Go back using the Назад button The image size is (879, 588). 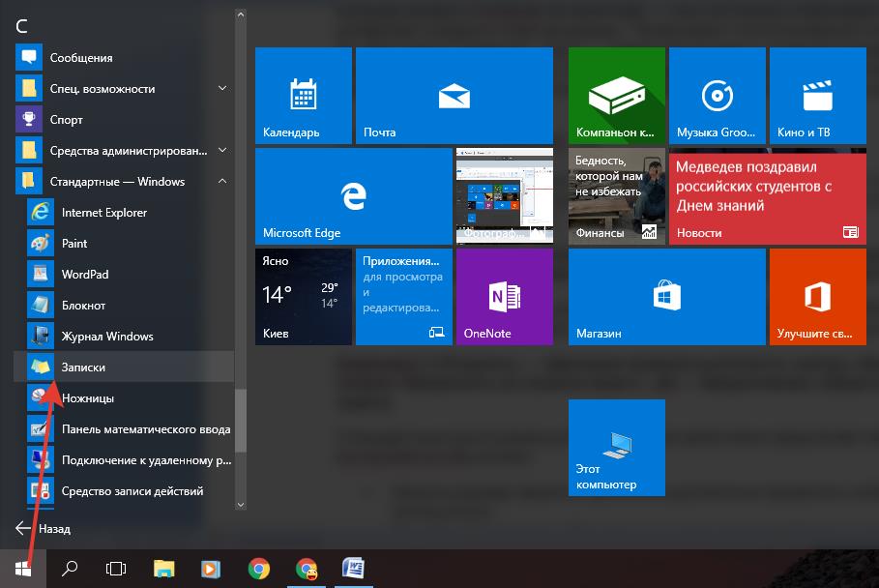click(x=44, y=528)
